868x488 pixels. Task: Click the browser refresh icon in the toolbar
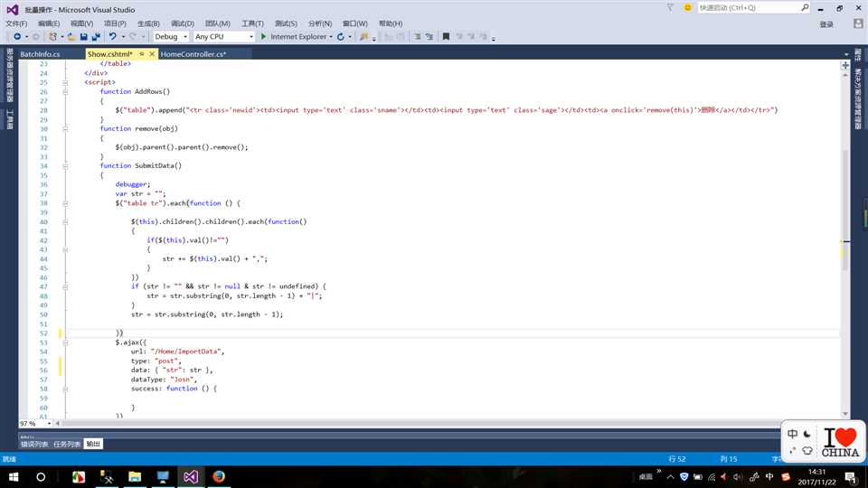click(x=341, y=36)
